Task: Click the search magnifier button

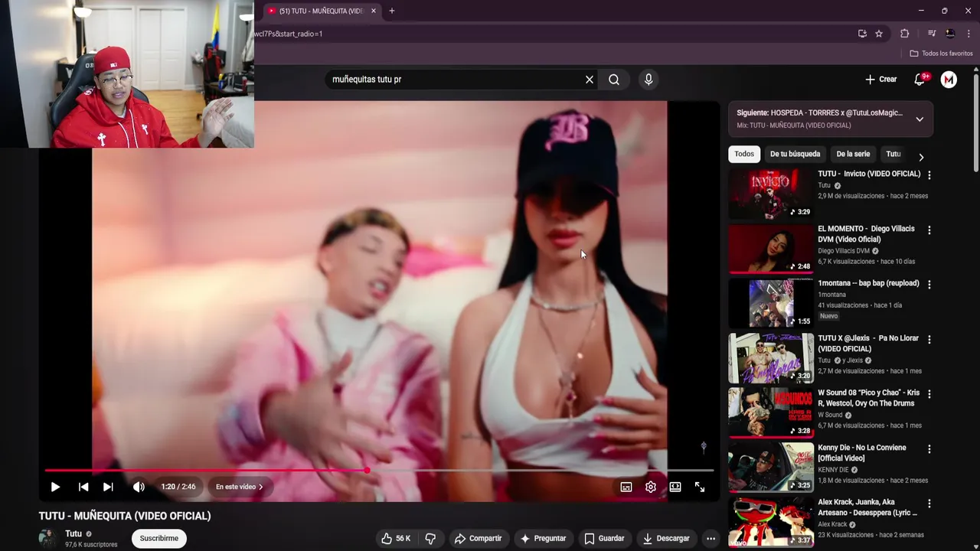Action: 614,80
